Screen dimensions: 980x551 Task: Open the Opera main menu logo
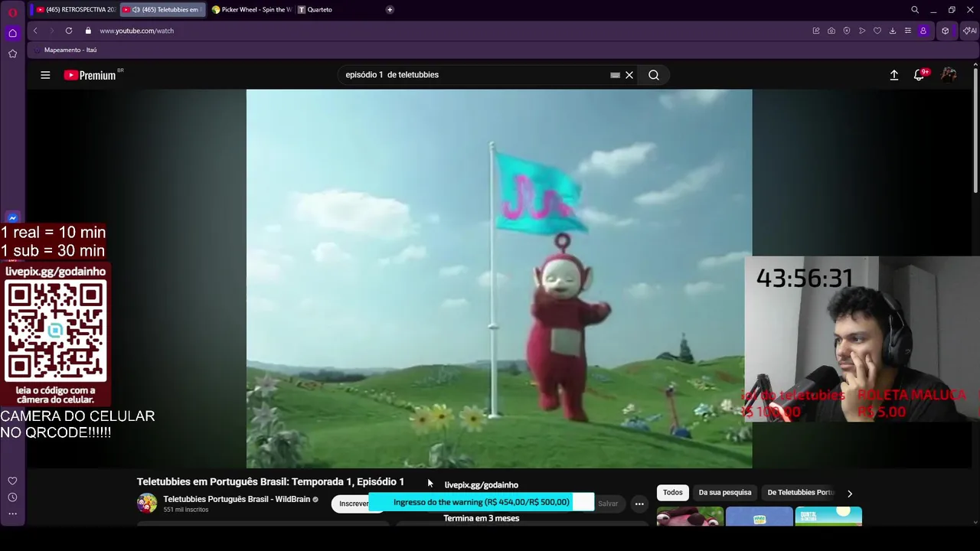coord(12,12)
